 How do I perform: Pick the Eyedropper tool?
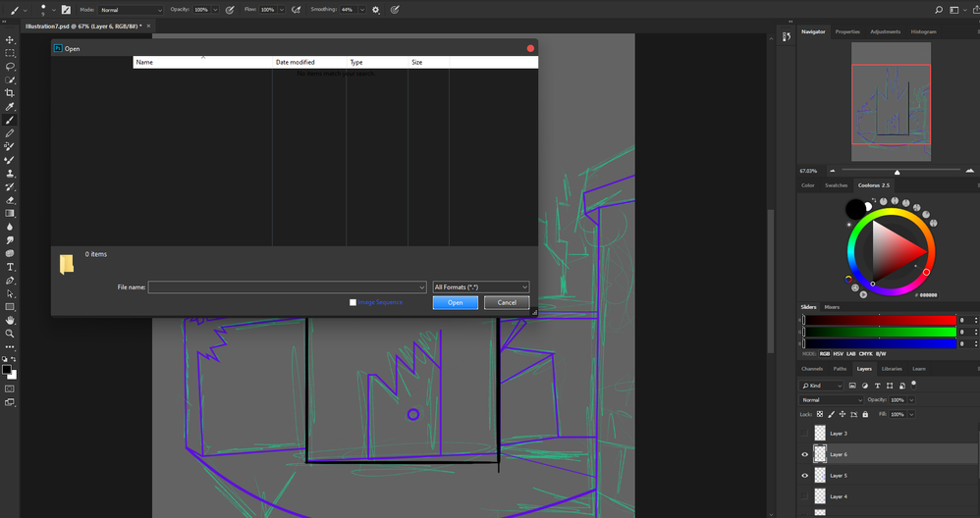[x=10, y=107]
